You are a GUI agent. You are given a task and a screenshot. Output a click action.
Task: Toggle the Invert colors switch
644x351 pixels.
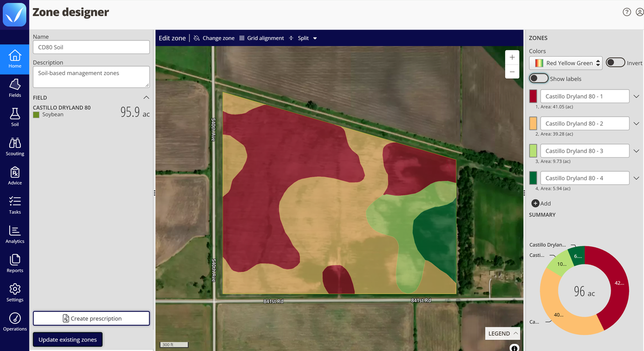pos(615,63)
